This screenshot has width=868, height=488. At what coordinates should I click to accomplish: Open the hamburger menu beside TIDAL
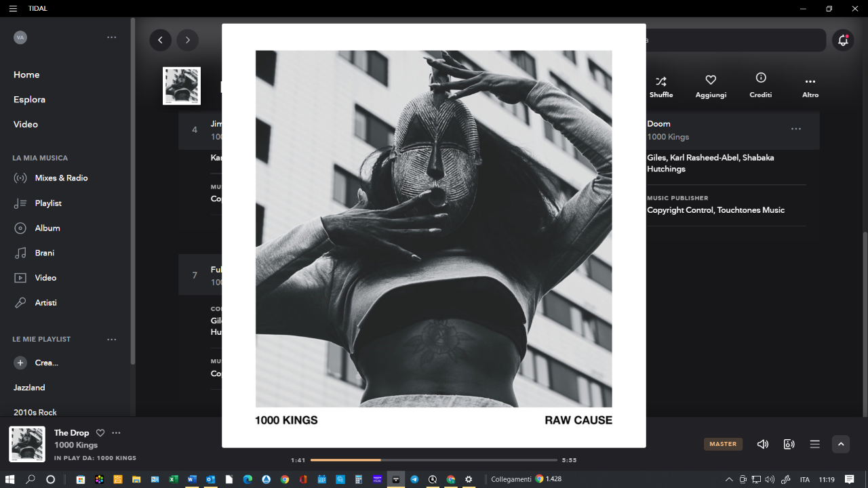point(12,8)
